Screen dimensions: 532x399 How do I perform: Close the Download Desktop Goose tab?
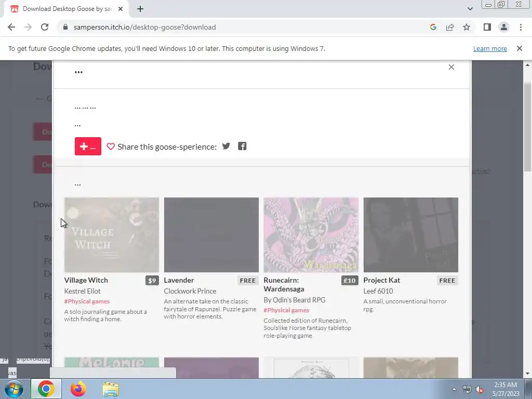coord(121,9)
